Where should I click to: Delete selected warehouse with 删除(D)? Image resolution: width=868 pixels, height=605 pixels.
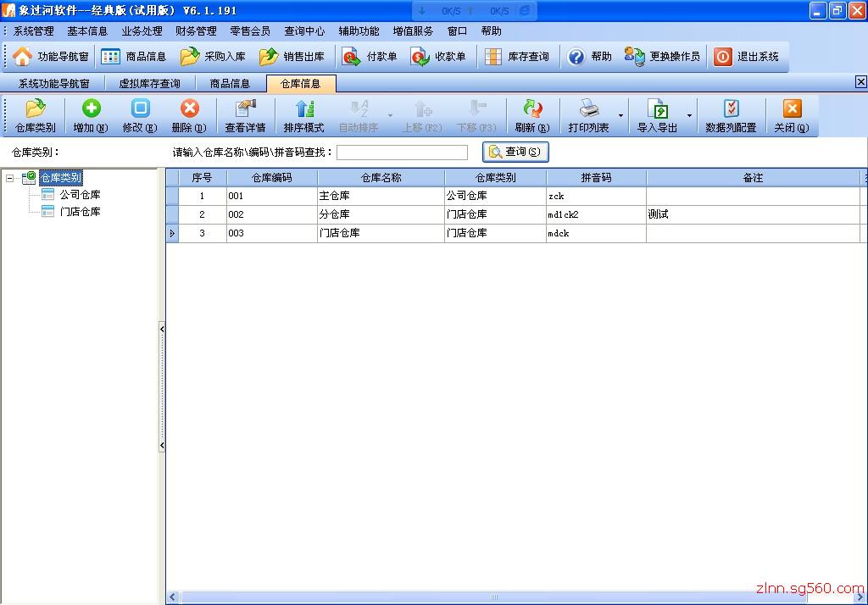coord(189,116)
